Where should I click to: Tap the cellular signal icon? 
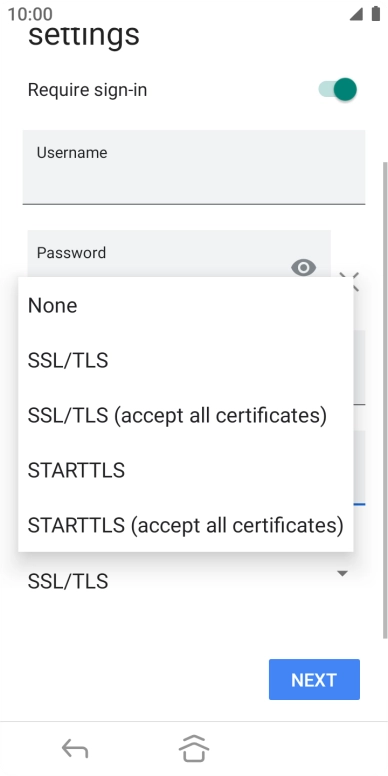(356, 14)
